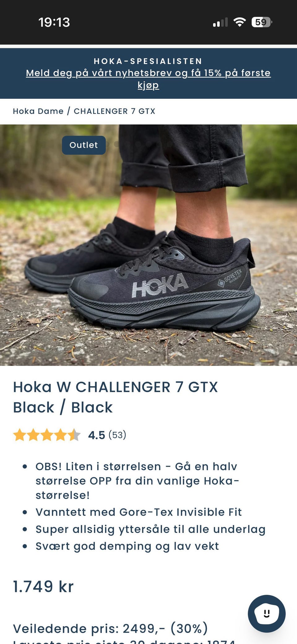Screen dimensions: 297x644
Task: Open the (53) reviews count
Action: 117,435
